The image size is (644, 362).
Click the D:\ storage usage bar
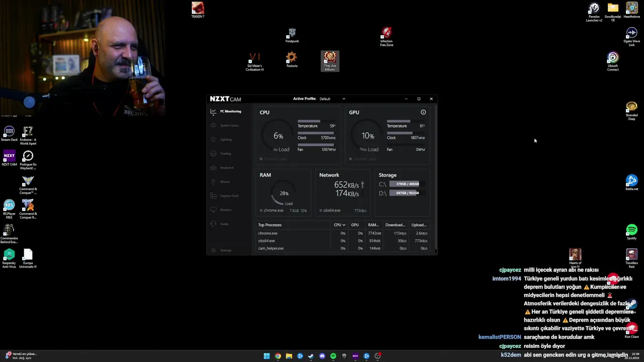click(408, 193)
